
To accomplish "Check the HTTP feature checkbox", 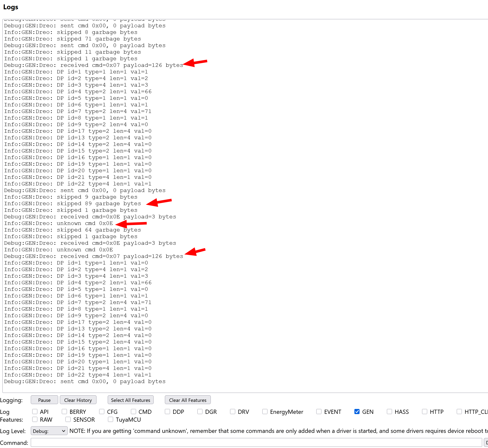I will coord(425,412).
